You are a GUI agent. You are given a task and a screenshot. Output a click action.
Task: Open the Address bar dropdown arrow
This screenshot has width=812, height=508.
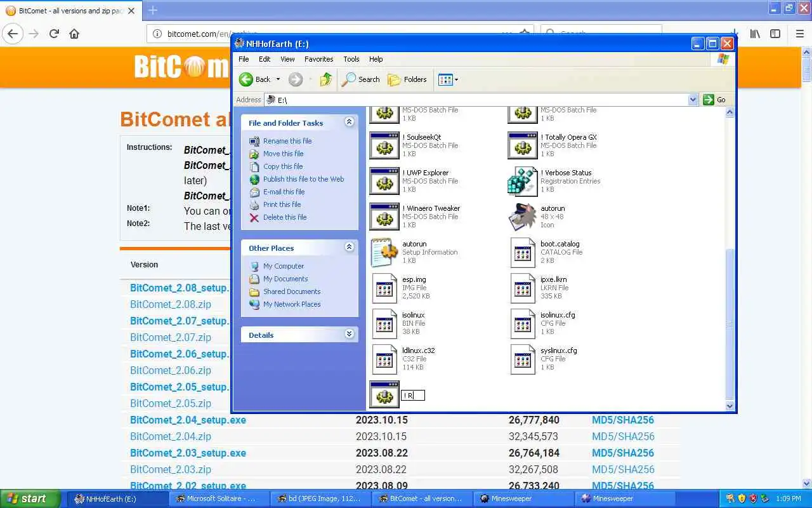point(693,100)
